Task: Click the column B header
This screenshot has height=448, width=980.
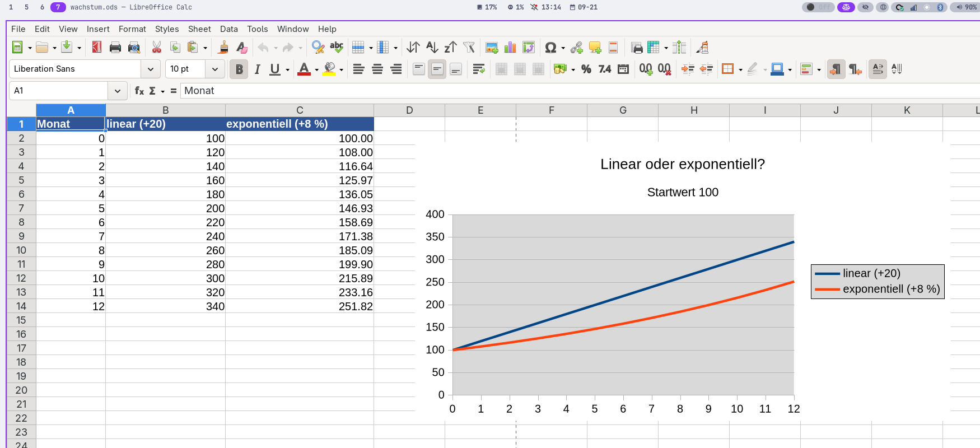Action: [165, 110]
